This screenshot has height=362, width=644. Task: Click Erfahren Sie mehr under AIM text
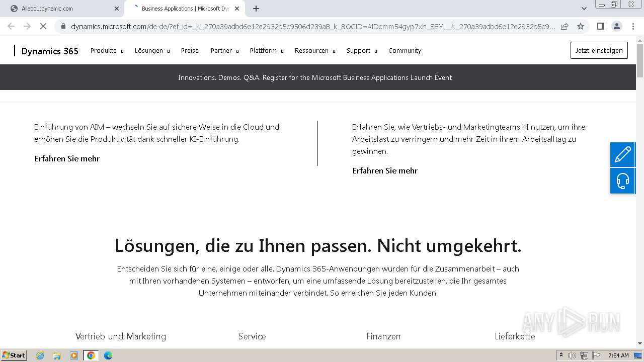tap(67, 159)
